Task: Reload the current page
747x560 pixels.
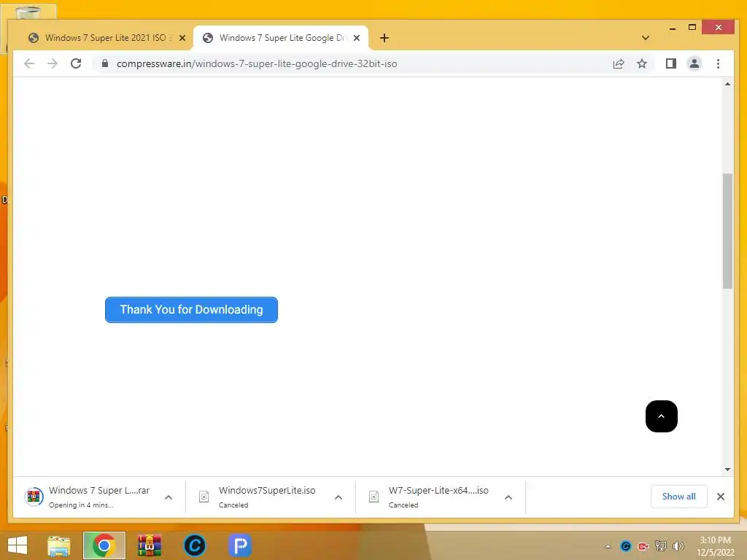Action: 76,64
